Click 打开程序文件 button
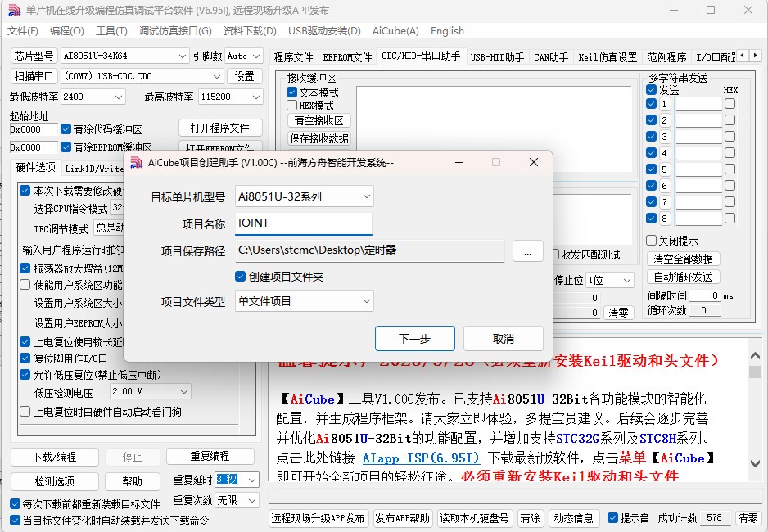Viewport: 768px width, 532px height. click(x=220, y=128)
